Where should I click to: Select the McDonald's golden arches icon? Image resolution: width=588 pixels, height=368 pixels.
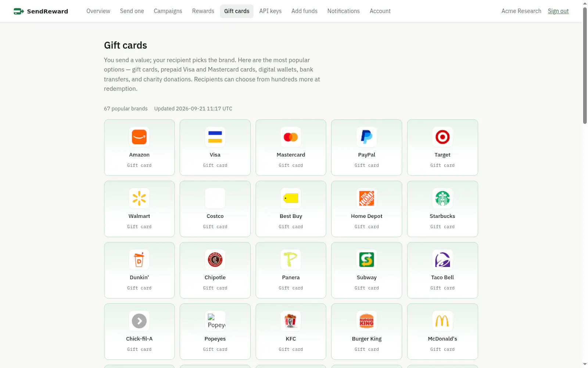pos(442,321)
